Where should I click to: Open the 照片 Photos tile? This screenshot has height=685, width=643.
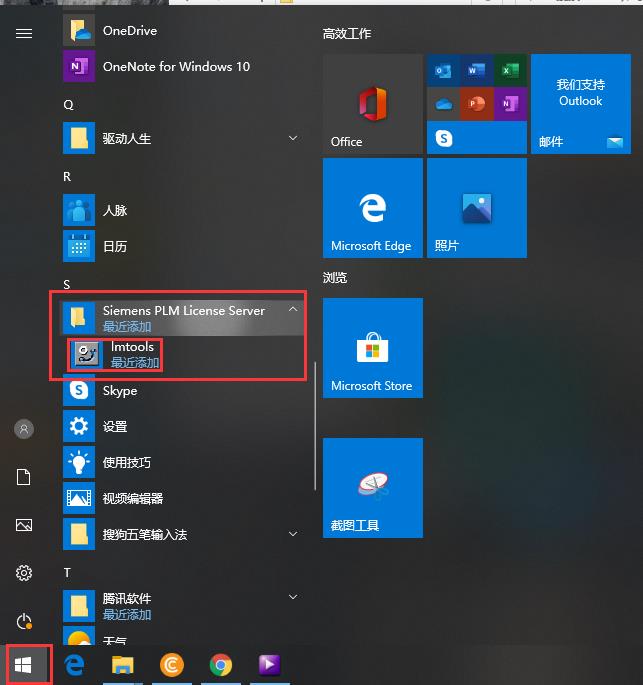coord(477,208)
